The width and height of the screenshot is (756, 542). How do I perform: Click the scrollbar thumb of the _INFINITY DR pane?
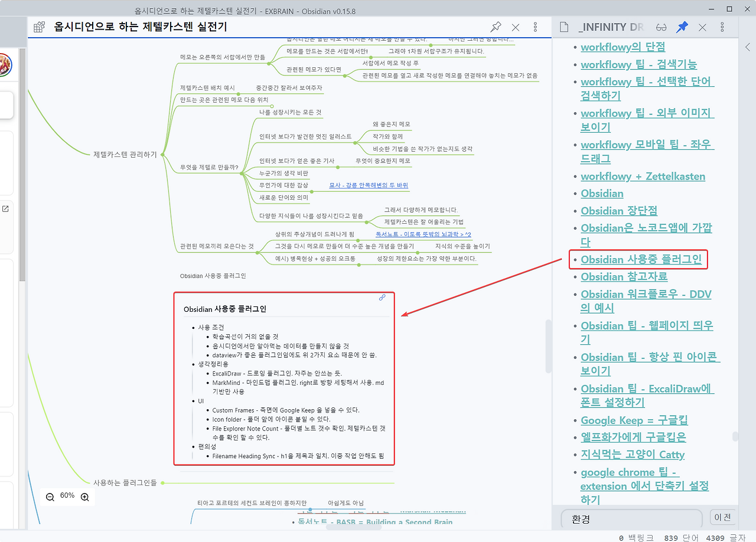(735, 437)
